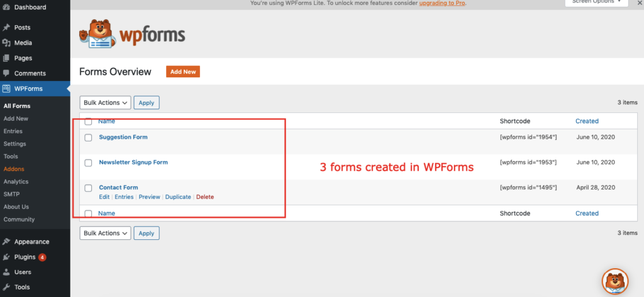Click the bottom Apply button

tap(146, 233)
